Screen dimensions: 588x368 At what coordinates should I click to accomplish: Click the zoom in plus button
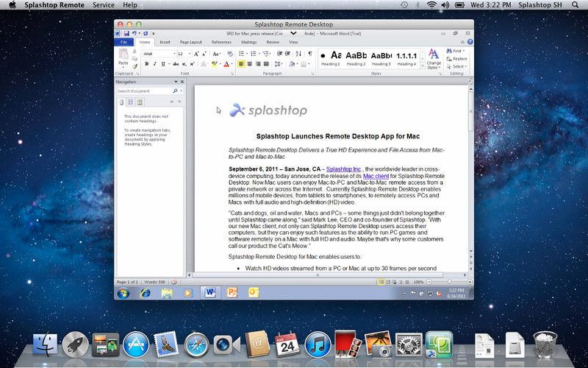point(470,282)
